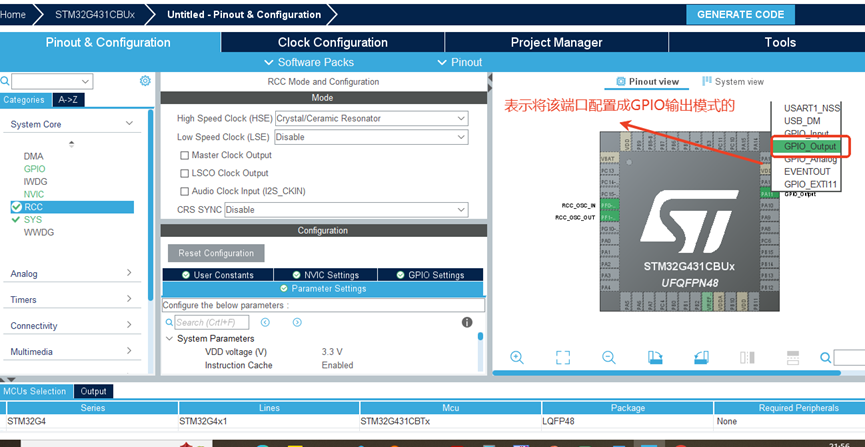Open Low Speed Clock (LSE) dropdown
Screen dimensions: 865x447
pos(371,137)
